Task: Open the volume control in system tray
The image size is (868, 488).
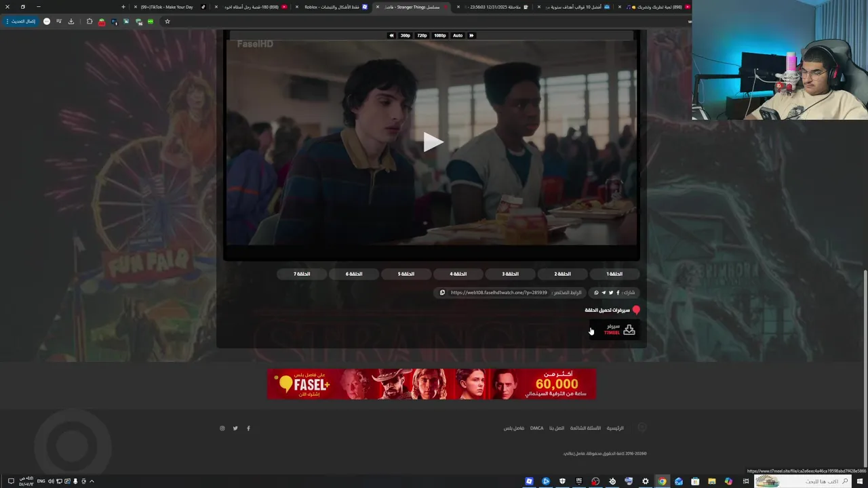Action: (51, 481)
